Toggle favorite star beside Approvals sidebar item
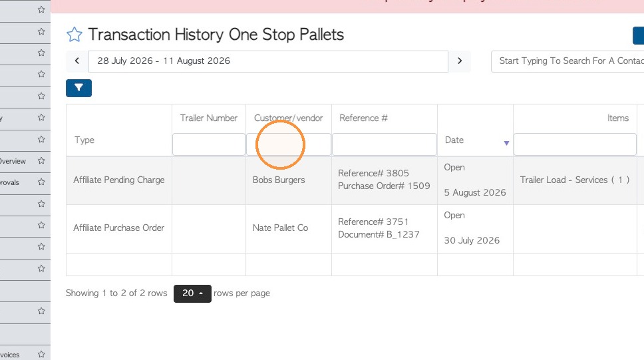 pos(41,182)
